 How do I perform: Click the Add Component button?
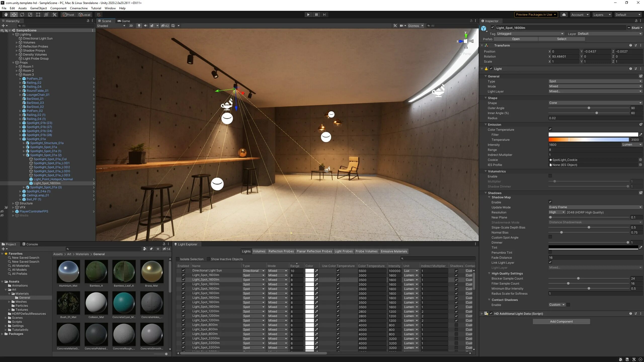tap(561, 321)
